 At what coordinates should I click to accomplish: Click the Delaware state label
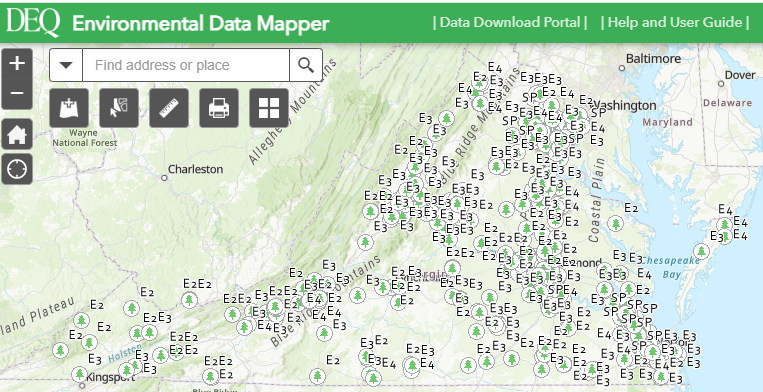(727, 103)
